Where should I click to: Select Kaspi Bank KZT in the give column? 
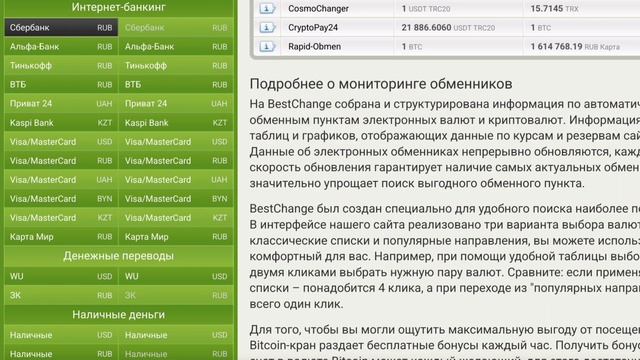pos(61,122)
